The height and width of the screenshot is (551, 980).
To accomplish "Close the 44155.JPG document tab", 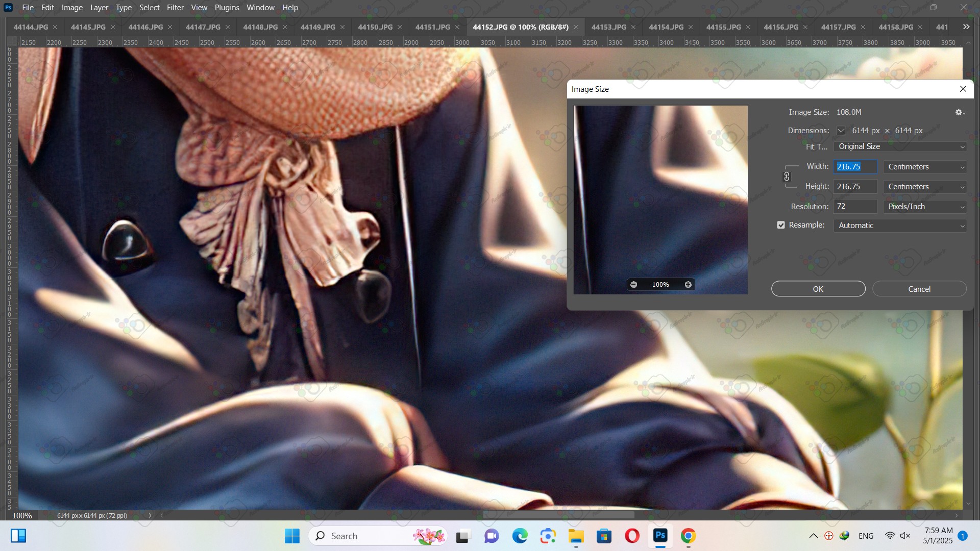I will (x=748, y=27).
